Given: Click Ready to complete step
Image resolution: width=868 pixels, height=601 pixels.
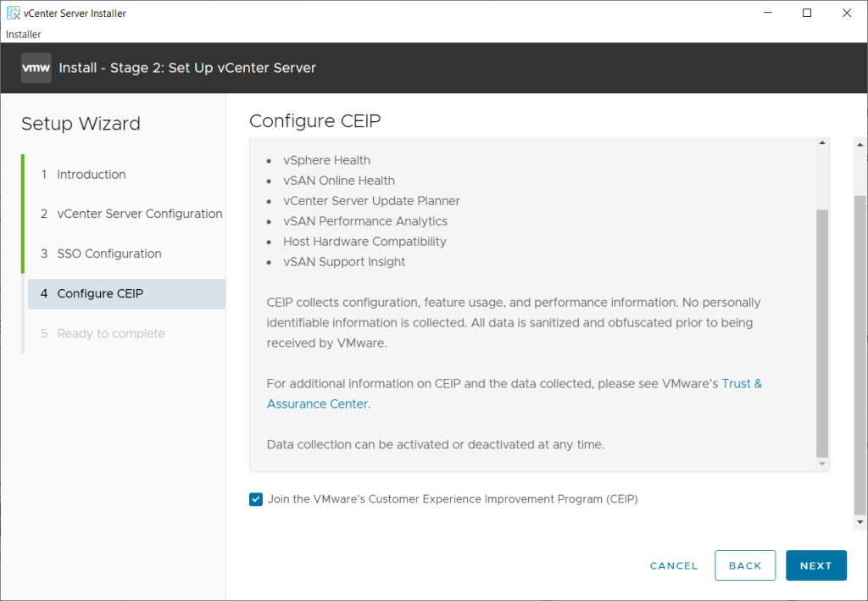Looking at the screenshot, I should point(110,333).
